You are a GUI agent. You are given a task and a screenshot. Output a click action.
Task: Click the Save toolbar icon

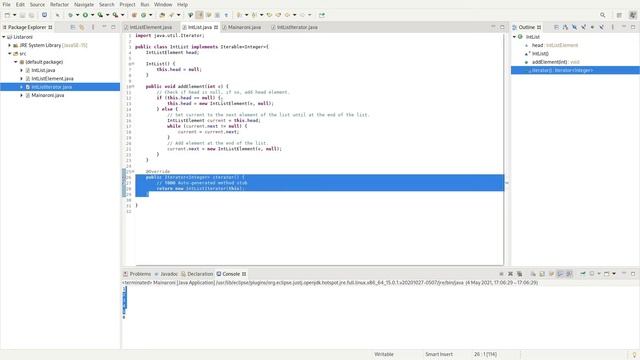[x=22, y=15]
